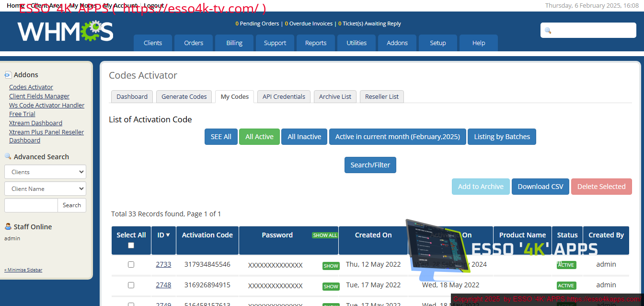This screenshot has width=644, height=306.
Task: Show password for code 2733
Action: (x=331, y=266)
